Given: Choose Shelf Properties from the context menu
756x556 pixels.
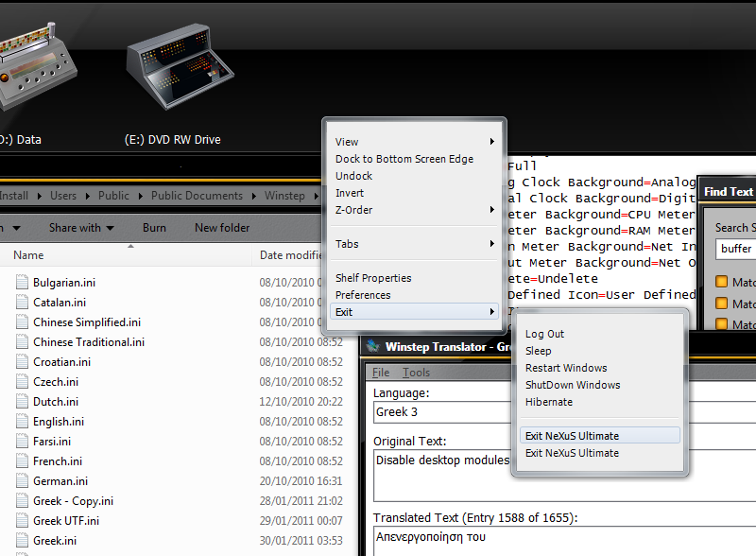Looking at the screenshot, I should click(373, 278).
